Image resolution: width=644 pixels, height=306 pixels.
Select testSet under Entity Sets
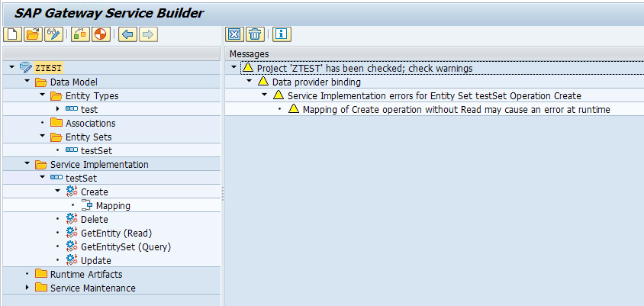coord(96,151)
